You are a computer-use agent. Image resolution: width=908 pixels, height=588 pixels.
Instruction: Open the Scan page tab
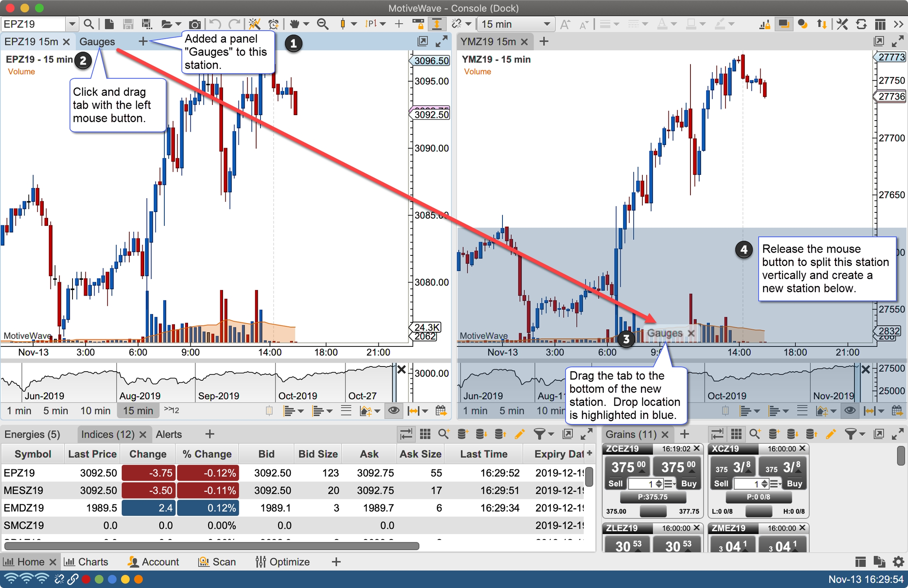[x=217, y=562]
